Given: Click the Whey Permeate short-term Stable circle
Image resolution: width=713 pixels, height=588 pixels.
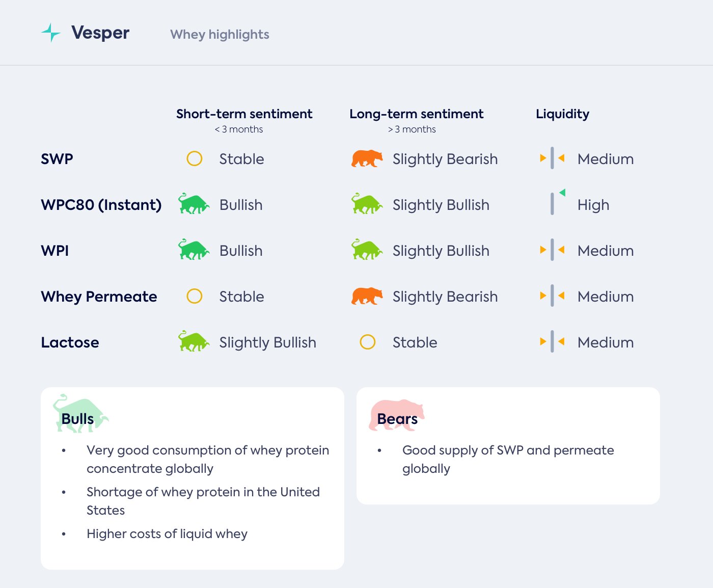Looking at the screenshot, I should 195,296.
